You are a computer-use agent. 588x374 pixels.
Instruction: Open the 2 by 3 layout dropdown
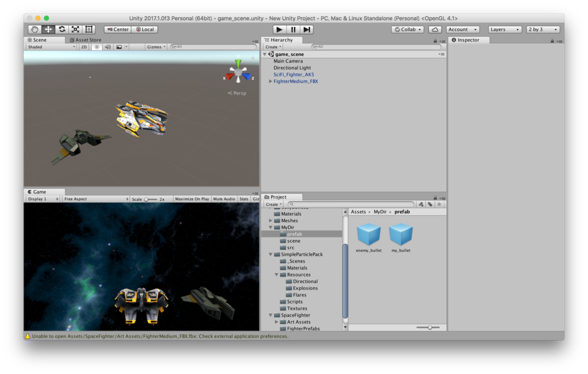click(x=543, y=29)
